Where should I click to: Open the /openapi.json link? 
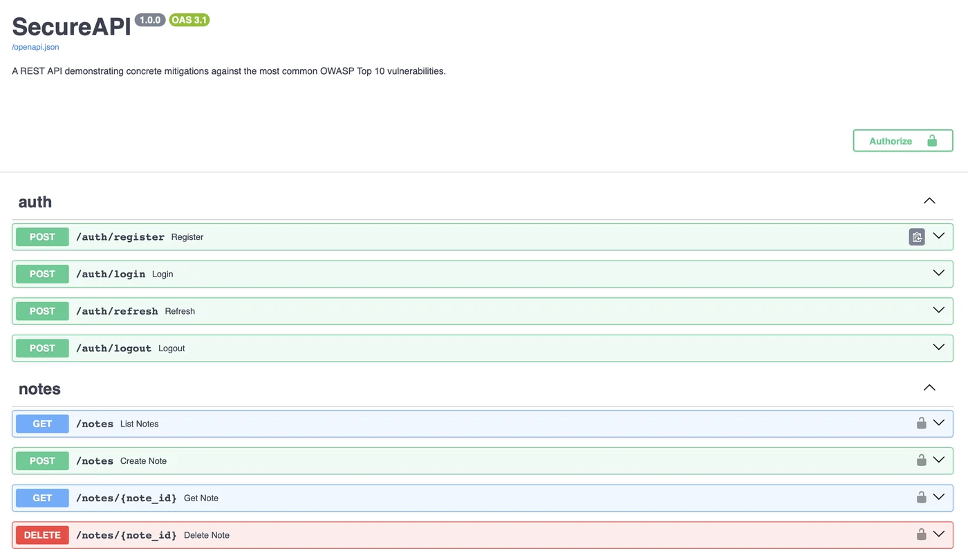tap(35, 47)
